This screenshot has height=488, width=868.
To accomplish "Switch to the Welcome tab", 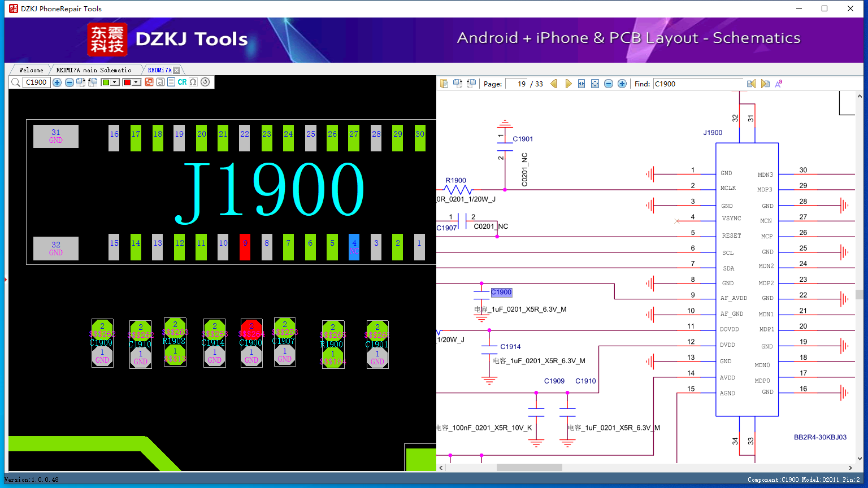I will click(x=31, y=70).
